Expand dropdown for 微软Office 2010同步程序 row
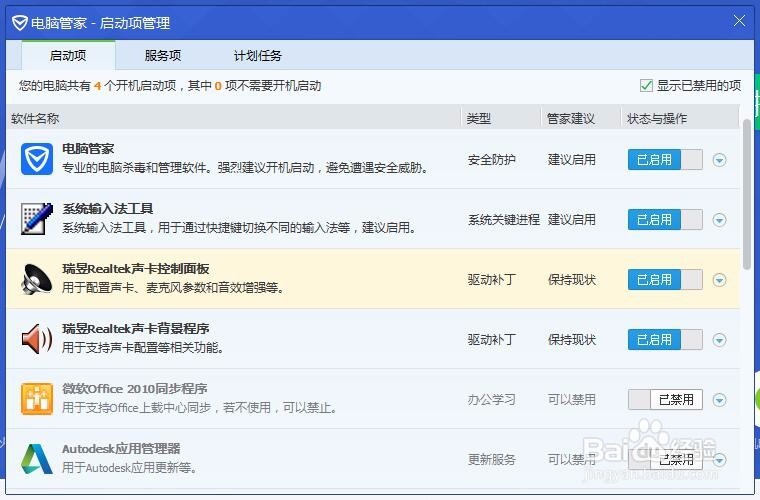The width and height of the screenshot is (760, 500). [x=719, y=400]
